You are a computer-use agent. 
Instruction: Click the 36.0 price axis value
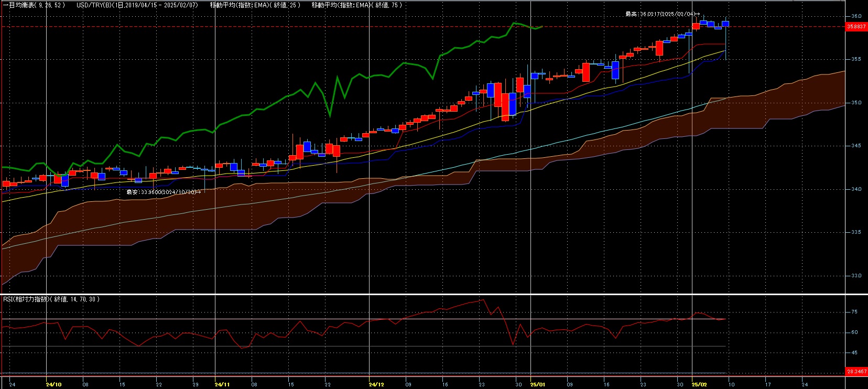[856, 16]
